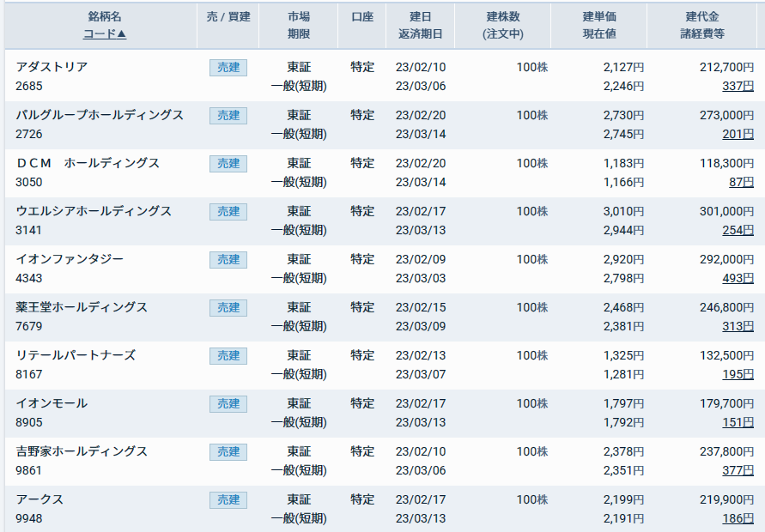
Task: Select the stock name イオンモール
Action: pos(52,403)
